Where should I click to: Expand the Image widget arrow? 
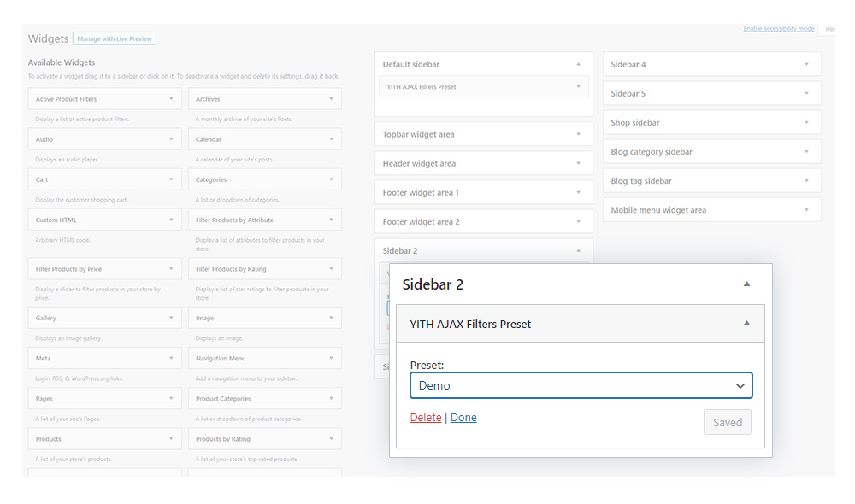(x=331, y=318)
